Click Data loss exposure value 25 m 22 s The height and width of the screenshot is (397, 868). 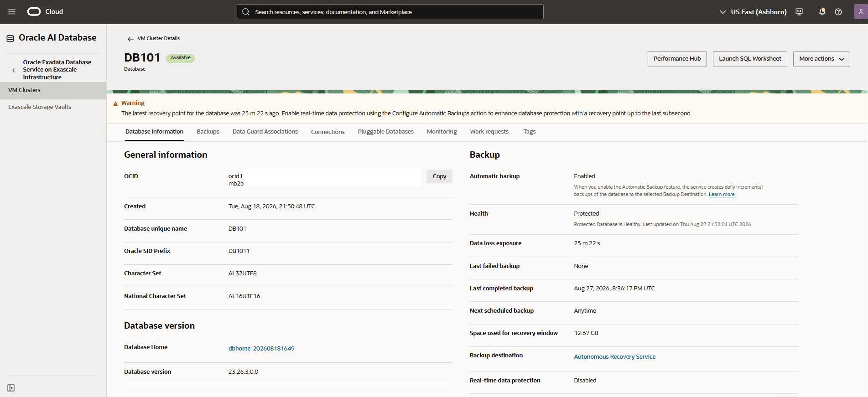point(587,243)
